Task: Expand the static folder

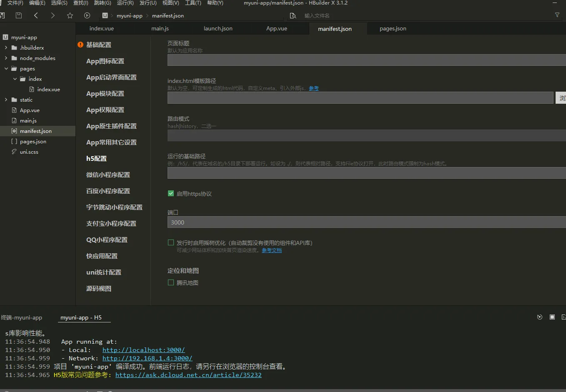Action: pos(6,100)
